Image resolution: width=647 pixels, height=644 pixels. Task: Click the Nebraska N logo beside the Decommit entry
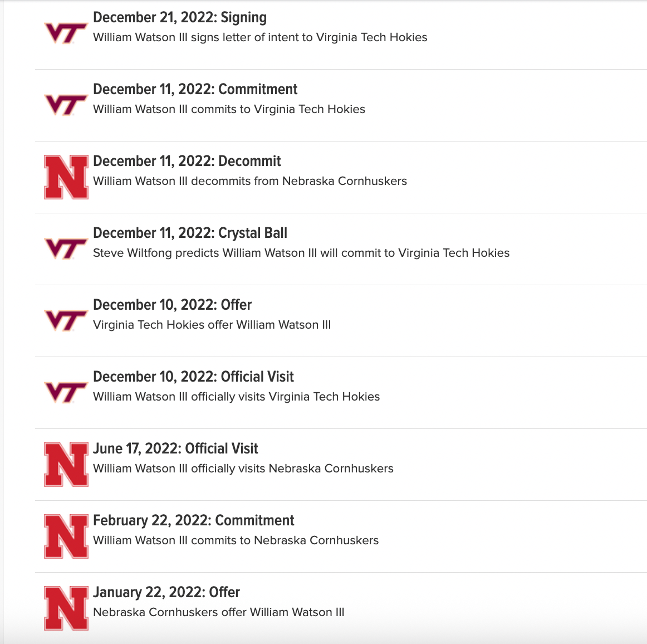point(66,177)
